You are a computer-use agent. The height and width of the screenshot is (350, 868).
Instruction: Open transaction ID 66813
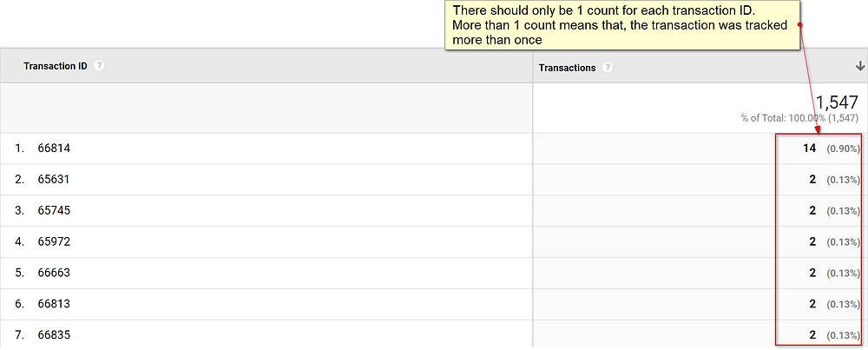(x=54, y=303)
